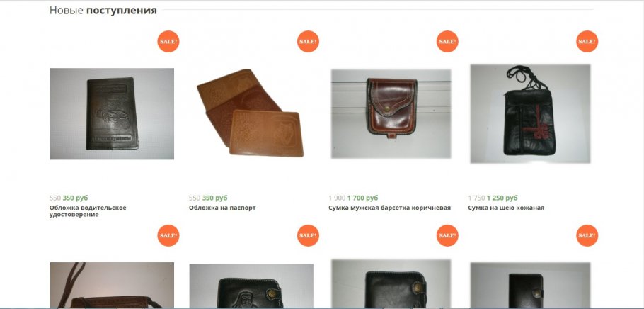
Task: Open dark driver's license cover photo
Action: (x=112, y=114)
